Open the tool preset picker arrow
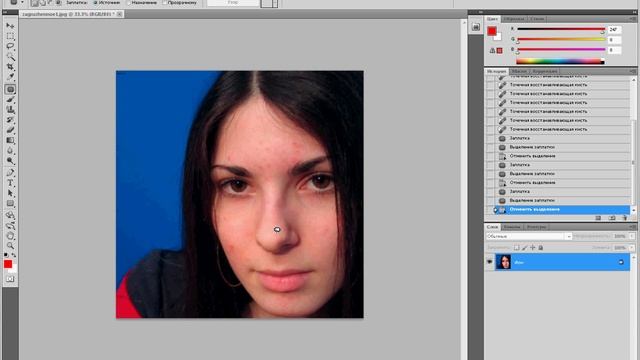 tap(22, 2)
